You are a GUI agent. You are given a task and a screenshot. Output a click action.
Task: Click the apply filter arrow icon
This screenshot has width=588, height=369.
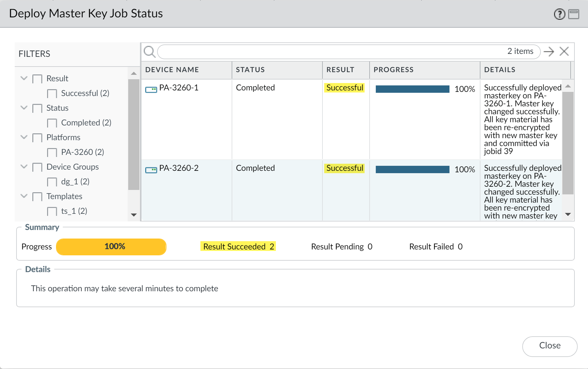[549, 52]
